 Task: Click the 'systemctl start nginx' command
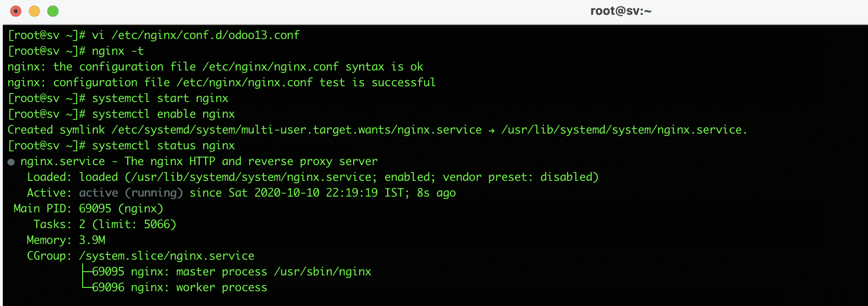[160, 98]
